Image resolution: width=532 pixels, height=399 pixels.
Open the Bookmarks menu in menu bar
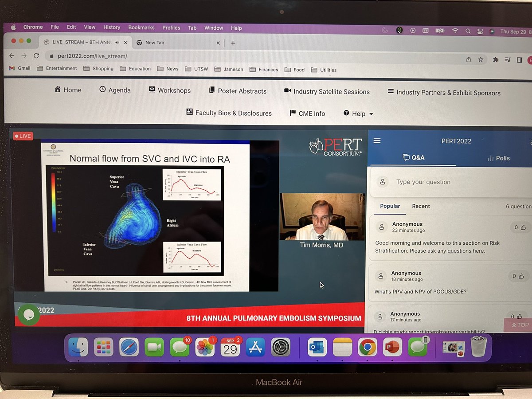141,27
